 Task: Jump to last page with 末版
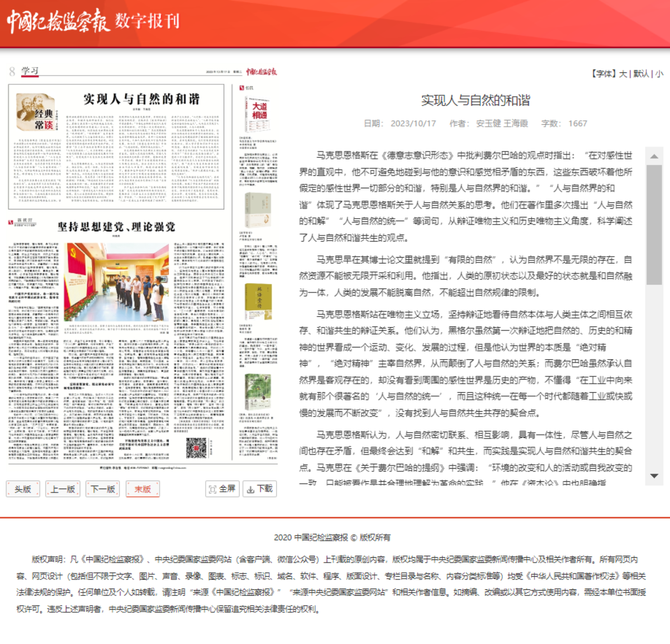[x=143, y=489]
